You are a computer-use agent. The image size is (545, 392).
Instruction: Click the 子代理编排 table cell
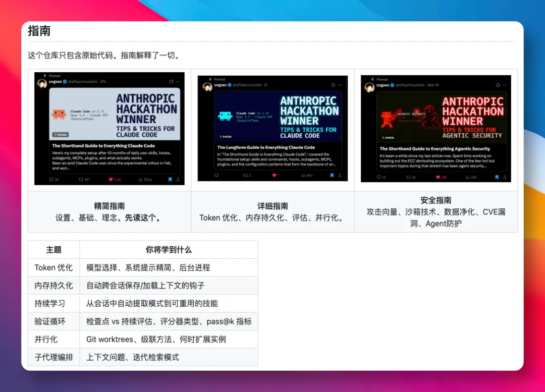[54, 357]
